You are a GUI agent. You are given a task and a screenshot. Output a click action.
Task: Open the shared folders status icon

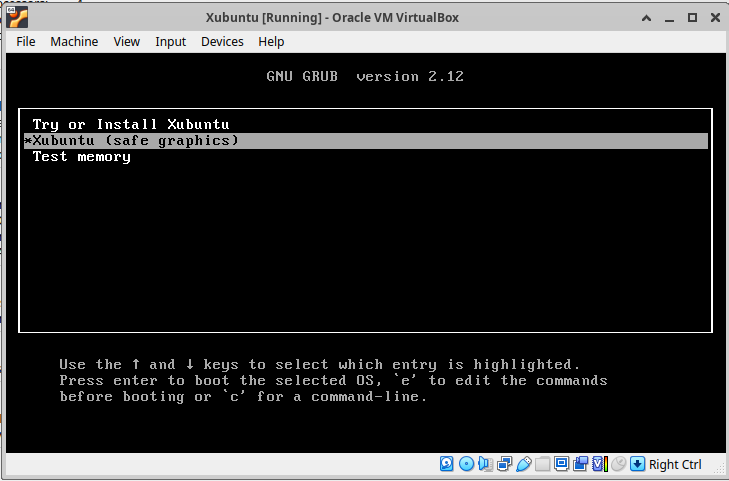click(542, 464)
